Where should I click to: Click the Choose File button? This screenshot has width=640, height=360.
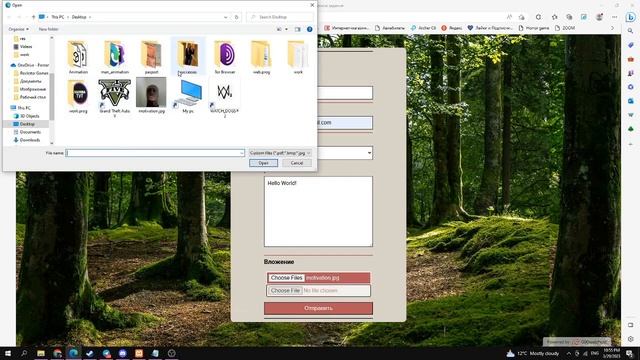(285, 291)
